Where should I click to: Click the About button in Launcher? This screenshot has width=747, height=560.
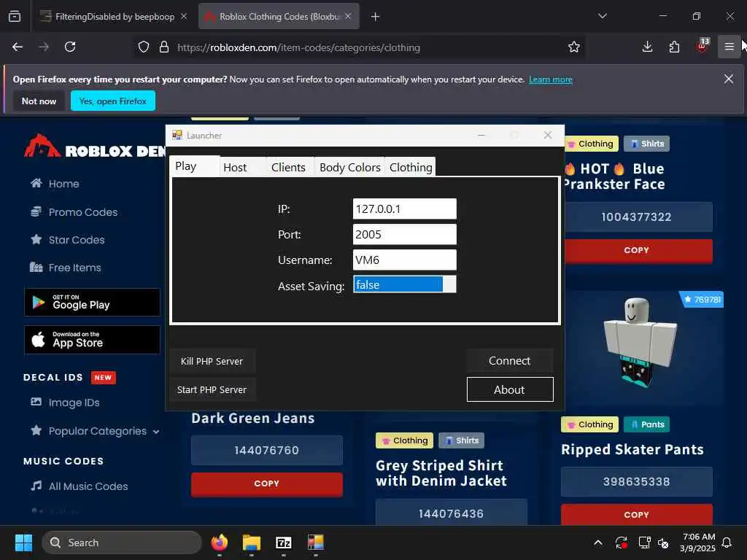[510, 389]
